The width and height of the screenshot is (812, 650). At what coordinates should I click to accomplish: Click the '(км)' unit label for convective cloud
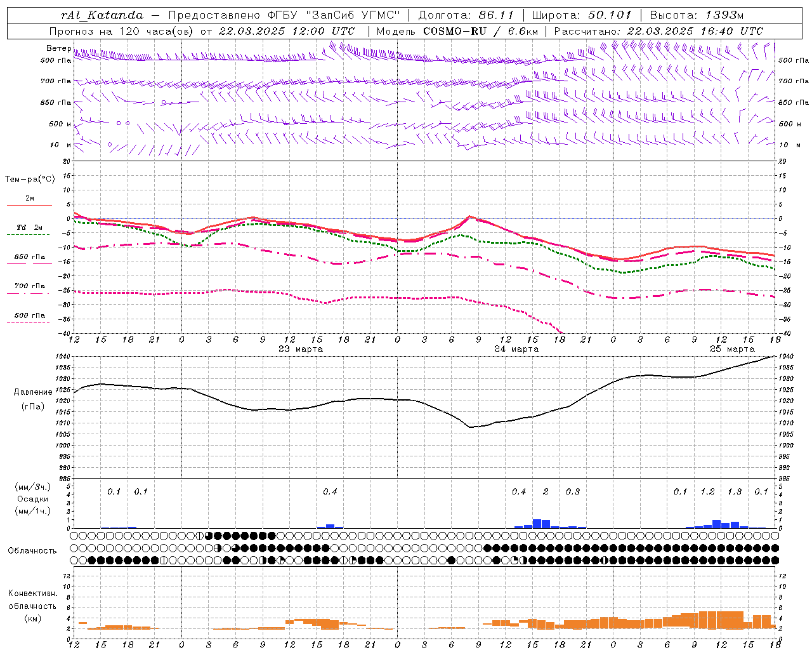tap(33, 618)
